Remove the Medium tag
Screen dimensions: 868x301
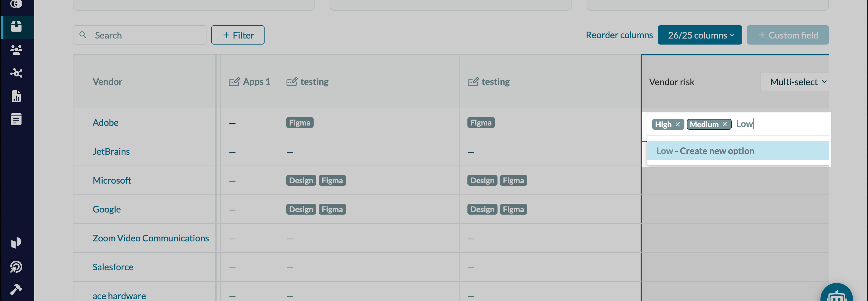(x=725, y=124)
